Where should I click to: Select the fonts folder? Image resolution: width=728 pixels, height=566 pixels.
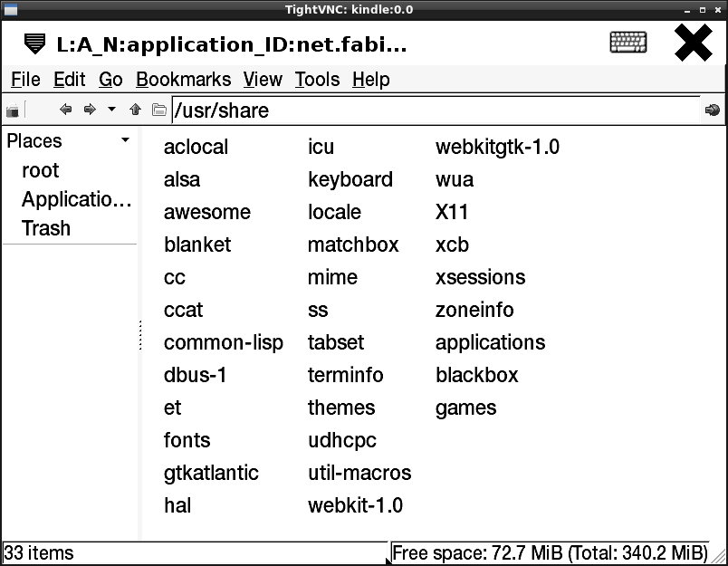187,440
